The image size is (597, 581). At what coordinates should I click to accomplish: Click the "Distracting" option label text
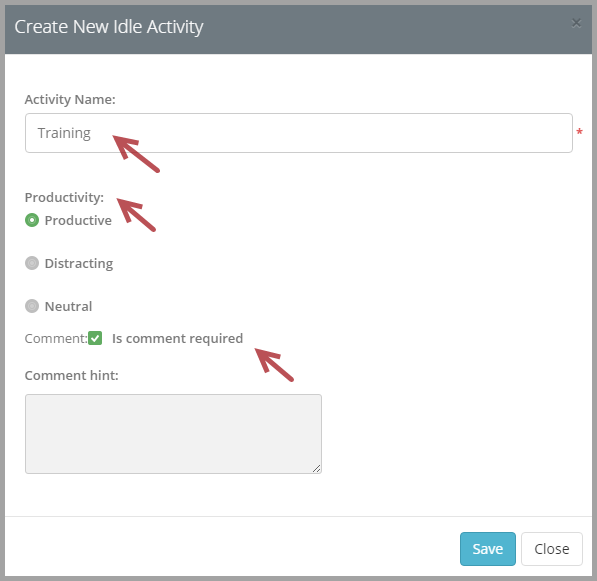79,263
